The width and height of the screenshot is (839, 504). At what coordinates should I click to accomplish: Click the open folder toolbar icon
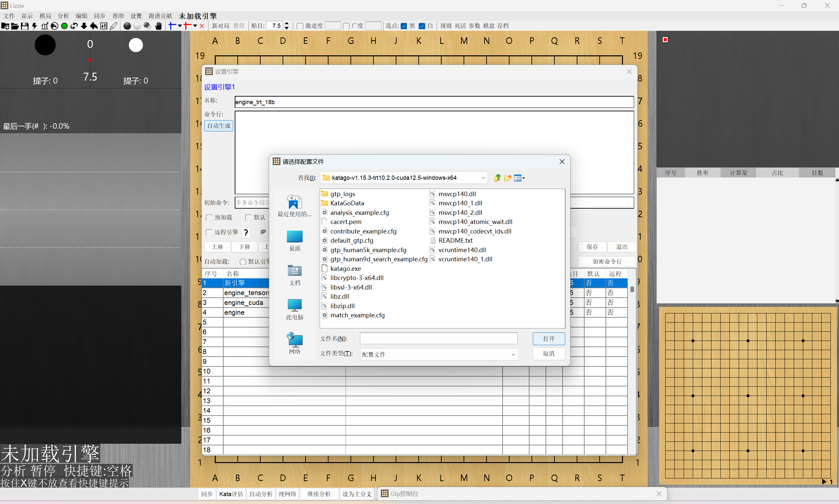pyautogui.click(x=15, y=26)
